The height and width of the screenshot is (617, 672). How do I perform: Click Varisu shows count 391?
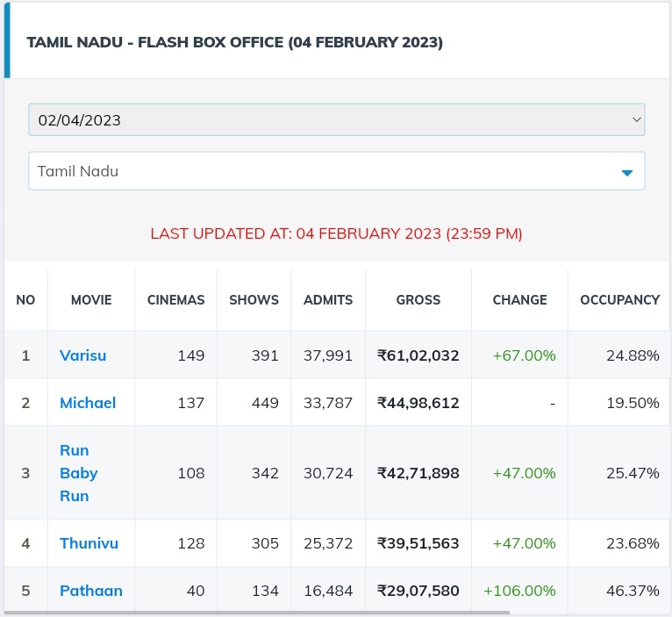(265, 355)
